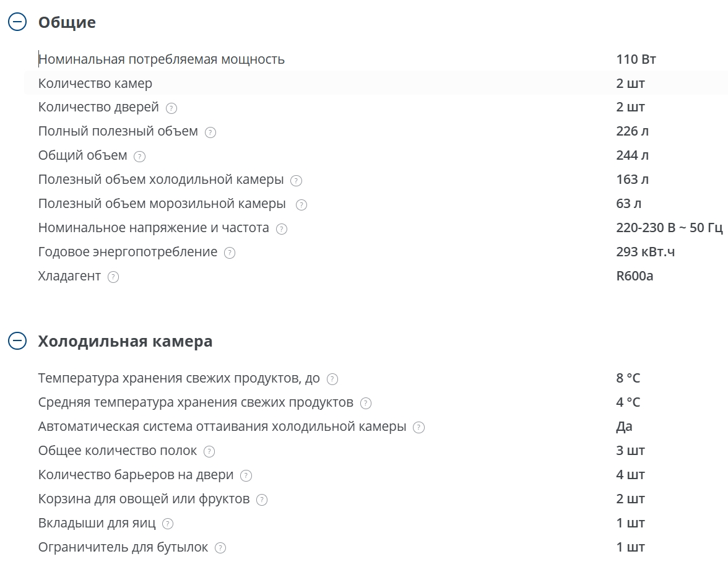
Task: Show hint for Общий объем
Action: tap(139, 157)
